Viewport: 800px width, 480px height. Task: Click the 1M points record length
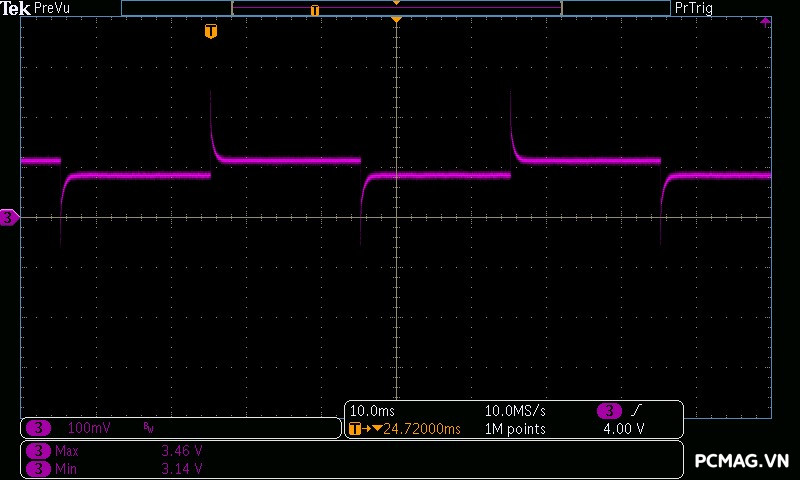(515, 429)
